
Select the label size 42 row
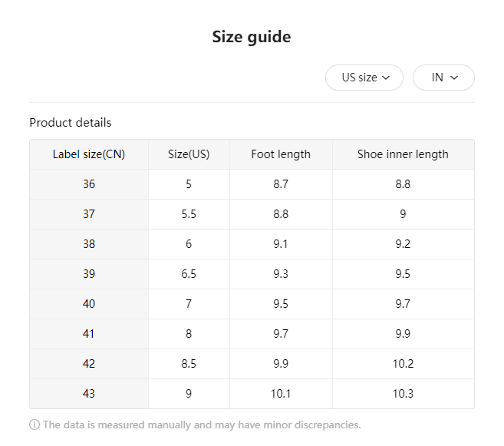[89, 364]
